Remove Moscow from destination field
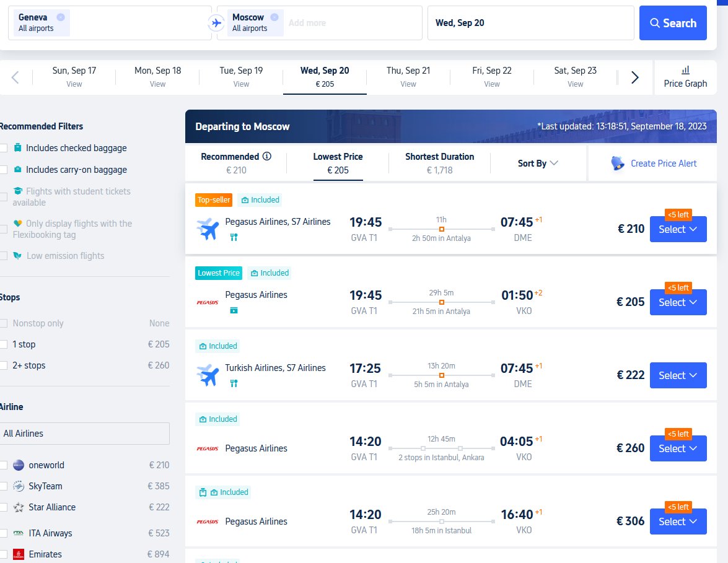This screenshot has height=563, width=728. [x=274, y=17]
